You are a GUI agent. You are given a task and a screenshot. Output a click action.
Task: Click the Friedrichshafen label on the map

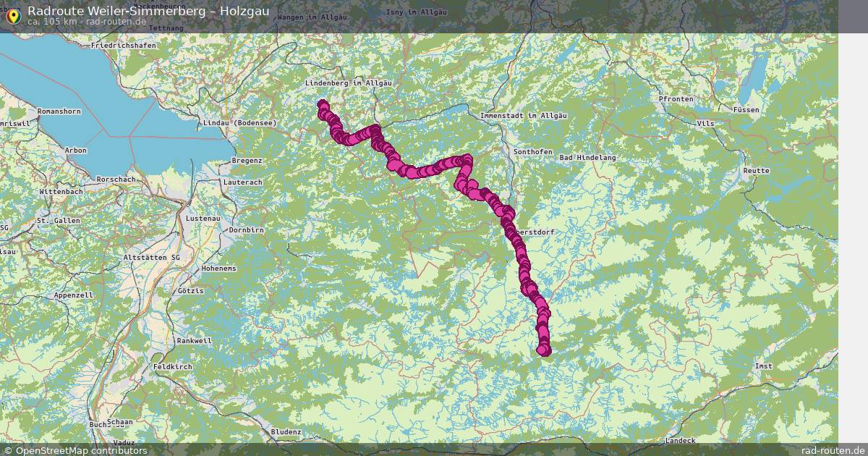(124, 45)
